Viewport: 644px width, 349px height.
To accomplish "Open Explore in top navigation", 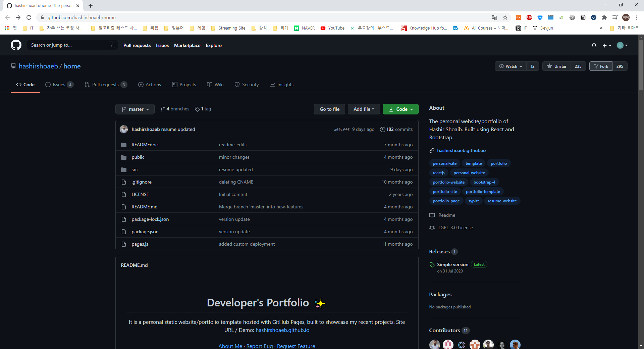I will 214,45.
